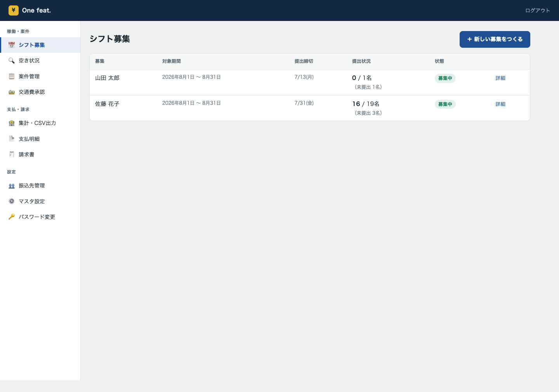Viewport: 559px width, 392px height.
Task: Click the period cell in 山田 太郎 row
Action: (192, 77)
